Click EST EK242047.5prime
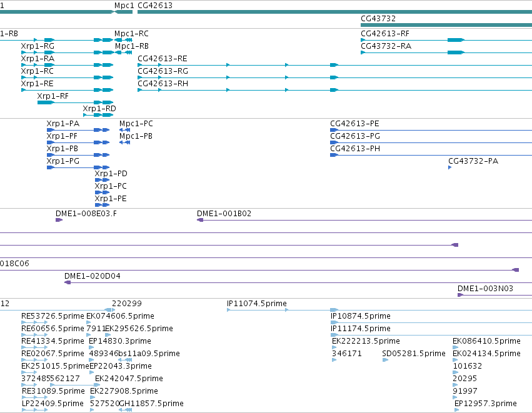Screen dimensions: 532x413 click(x=129, y=379)
